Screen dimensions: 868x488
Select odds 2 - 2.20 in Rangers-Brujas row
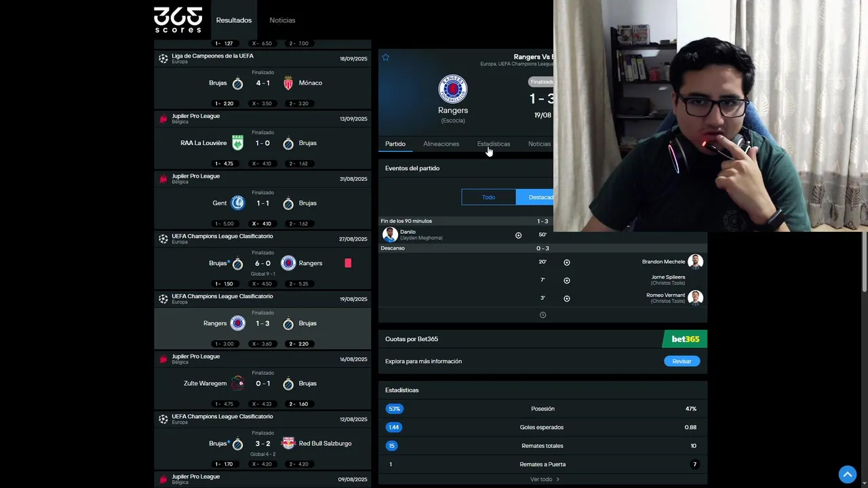[x=298, y=344]
